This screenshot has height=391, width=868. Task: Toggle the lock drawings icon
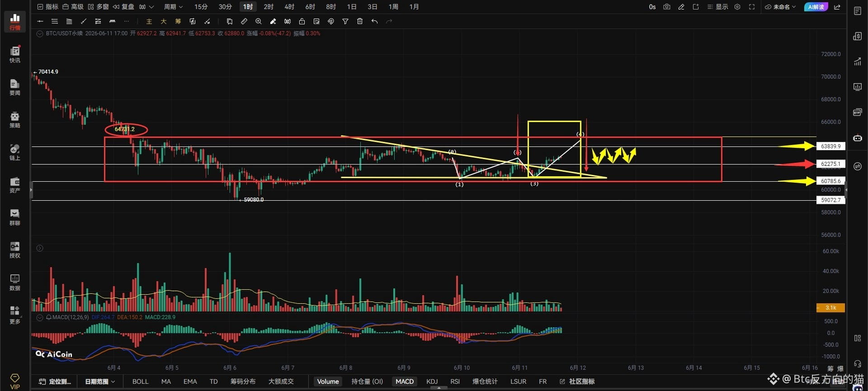302,21
